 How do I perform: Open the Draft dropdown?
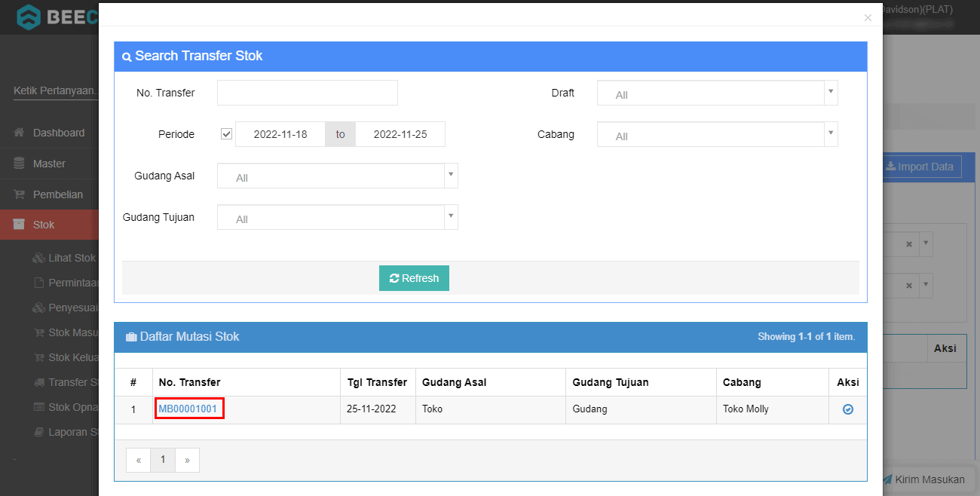(717, 93)
